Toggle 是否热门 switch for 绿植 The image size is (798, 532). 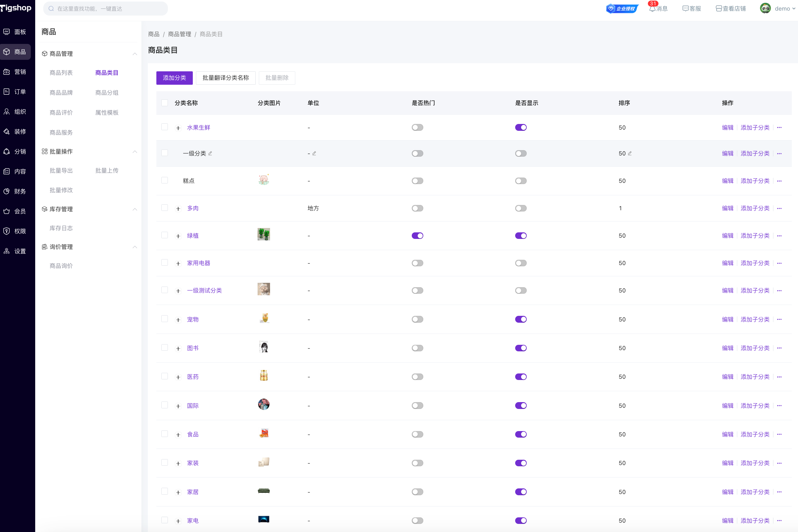(x=417, y=236)
